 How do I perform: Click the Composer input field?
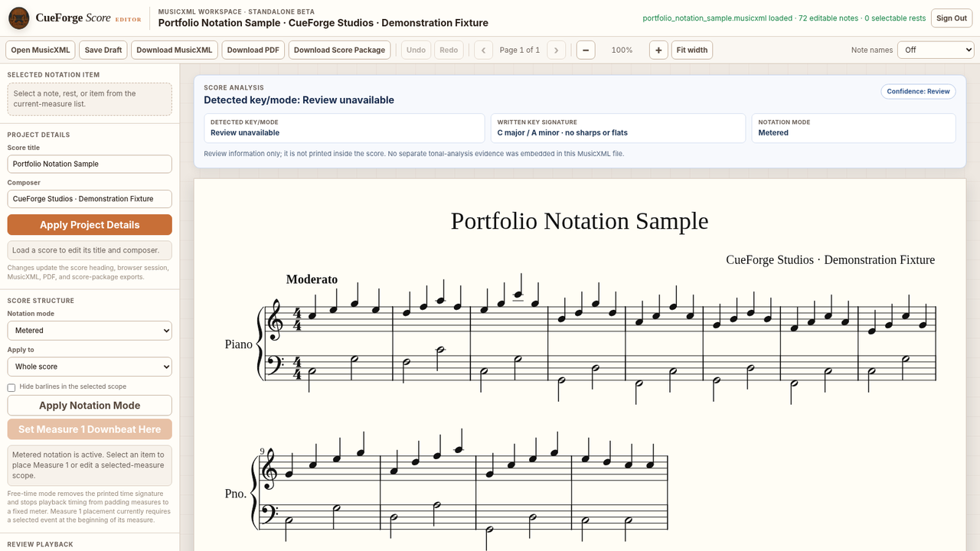coord(90,199)
